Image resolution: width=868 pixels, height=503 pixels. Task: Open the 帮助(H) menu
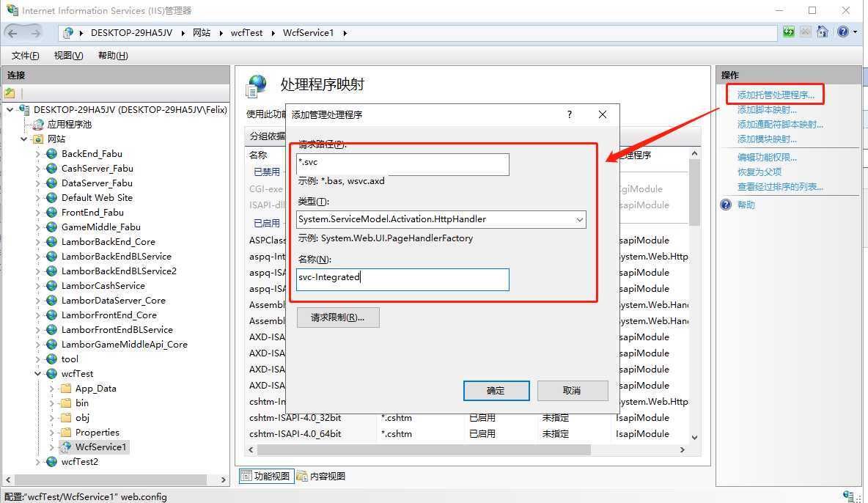[113, 56]
